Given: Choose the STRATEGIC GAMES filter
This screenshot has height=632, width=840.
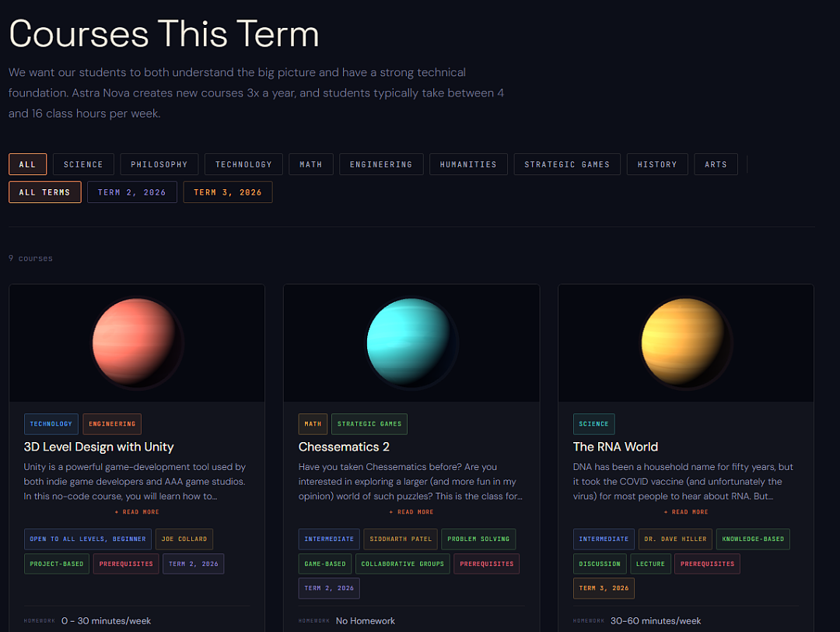Looking at the screenshot, I should [x=567, y=164].
